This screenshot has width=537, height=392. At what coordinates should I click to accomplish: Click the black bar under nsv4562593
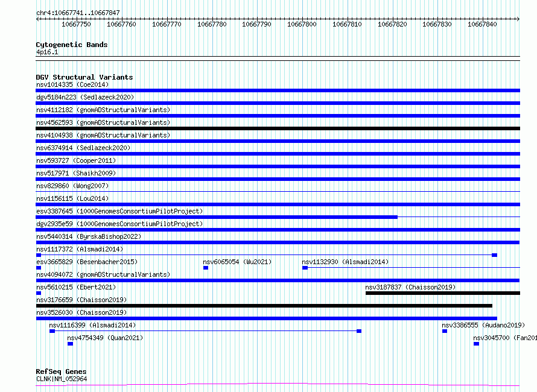pyautogui.click(x=278, y=128)
